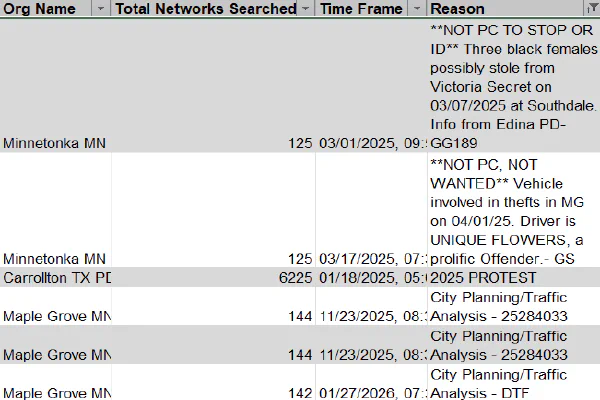Open the Time Frame filter dropdown
This screenshot has width=600, height=400.
pos(417,8)
